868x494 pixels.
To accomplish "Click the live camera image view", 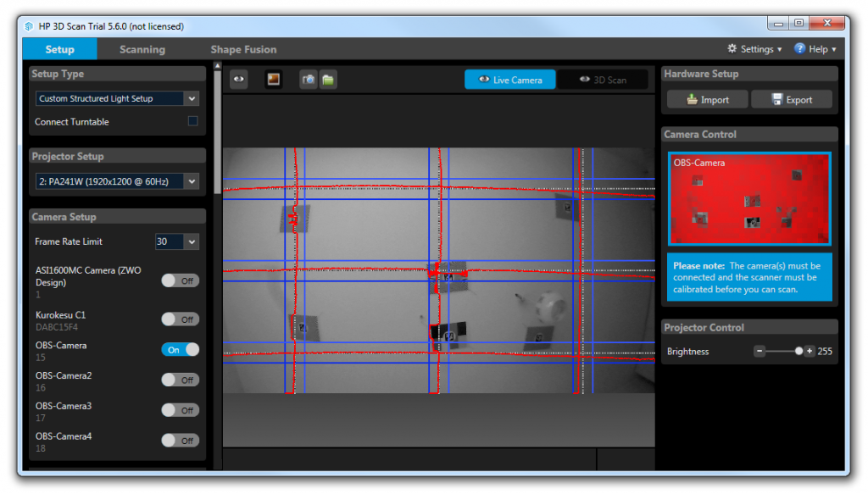I will click(438, 270).
